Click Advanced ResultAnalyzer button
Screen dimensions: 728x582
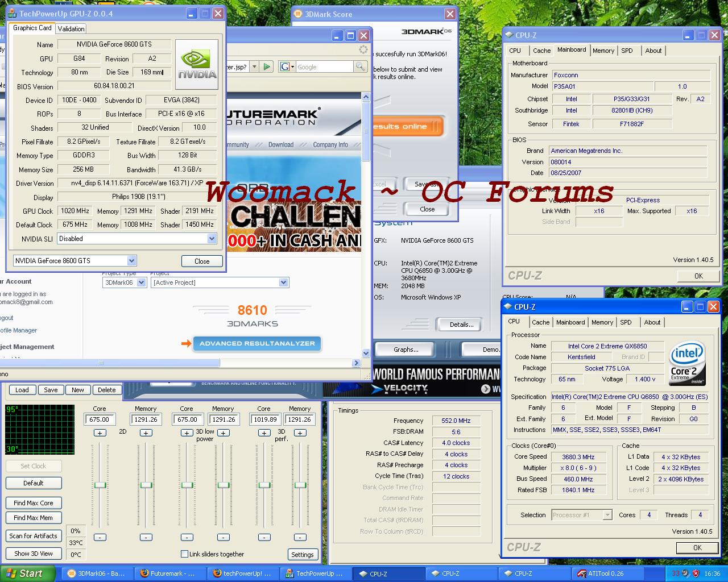pos(257,343)
